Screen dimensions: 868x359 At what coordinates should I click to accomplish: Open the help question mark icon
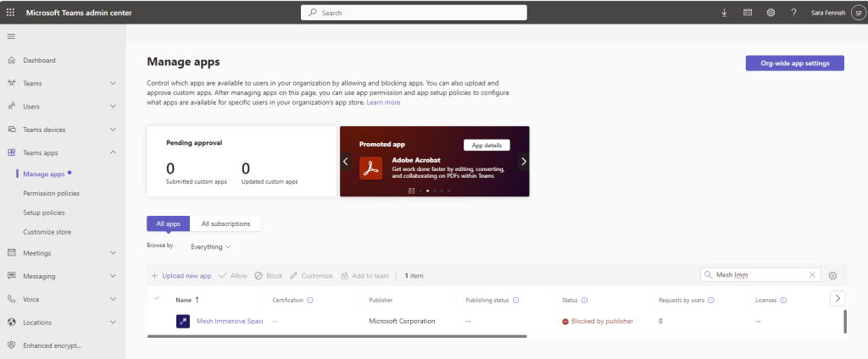(793, 13)
